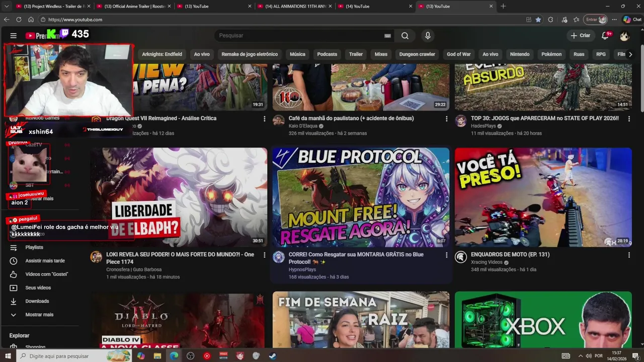Screen dimensions: 644x362
Task: Open the LIBERDADE DE ELBAPH thumbnail
Action: tap(179, 197)
